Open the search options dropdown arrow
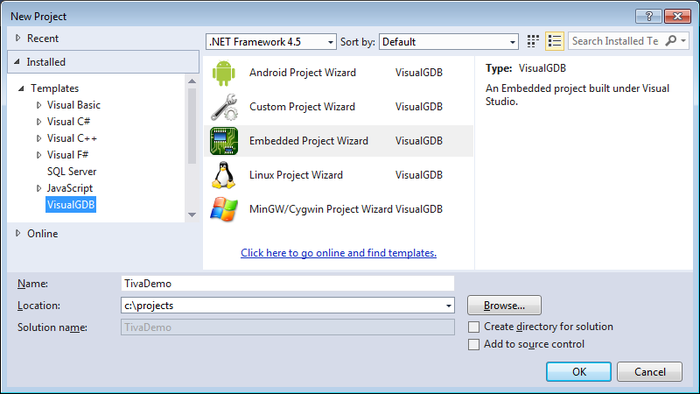This screenshot has height=394, width=700. pos(683,41)
